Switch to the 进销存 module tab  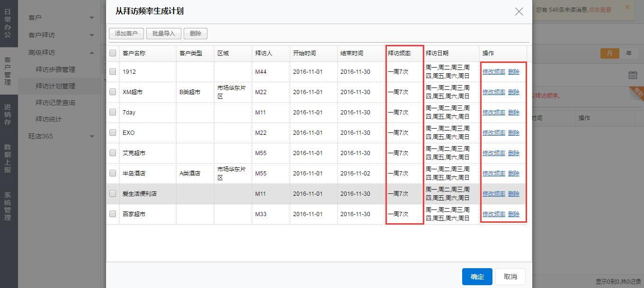tap(8, 114)
